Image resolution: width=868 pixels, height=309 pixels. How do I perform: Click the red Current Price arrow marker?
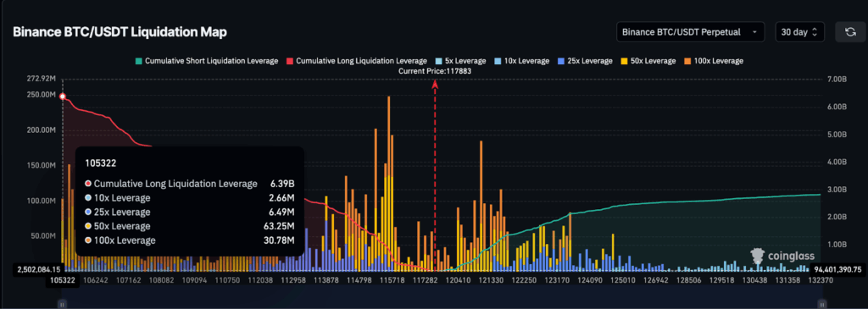(435, 84)
